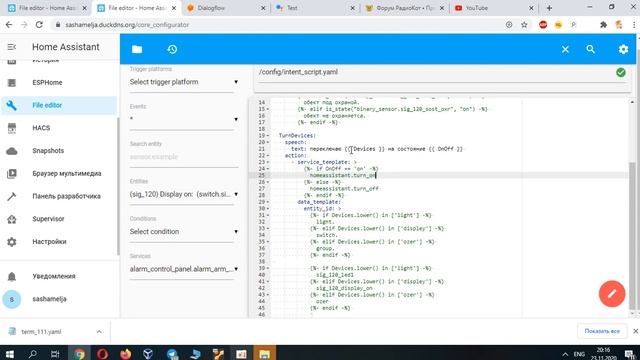
Task: Open editor settings gear icon
Action: [x=623, y=49]
